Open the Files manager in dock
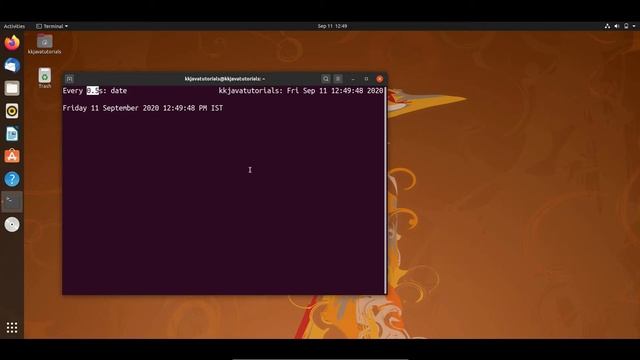This screenshot has height=360, width=640. coord(12,88)
